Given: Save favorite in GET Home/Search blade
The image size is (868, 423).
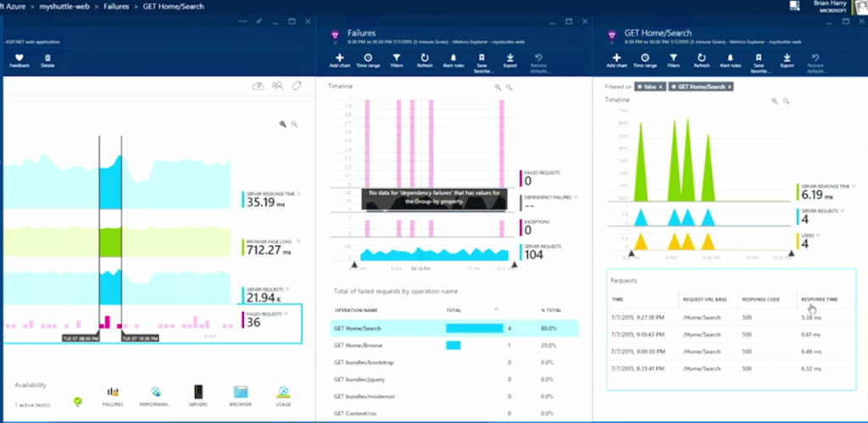Looking at the screenshot, I should pyautogui.click(x=759, y=58).
